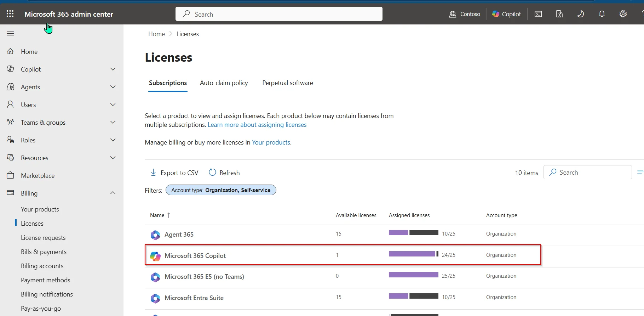Click the Microsoft 365 E5 product icon

tap(155, 277)
